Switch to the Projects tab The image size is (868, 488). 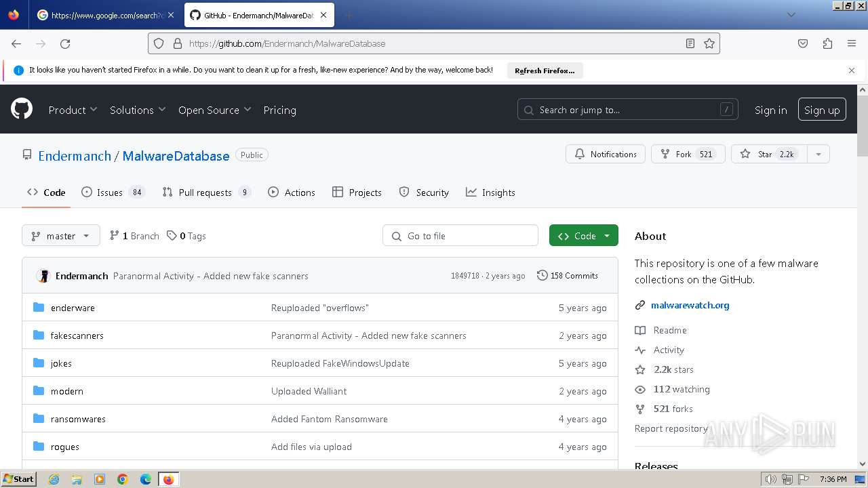tap(357, 192)
